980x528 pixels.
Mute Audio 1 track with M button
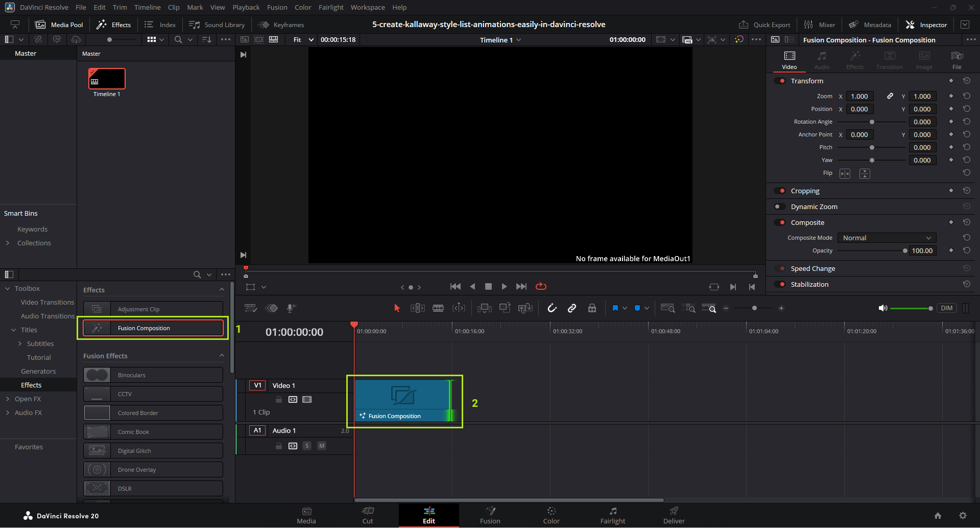(322, 446)
